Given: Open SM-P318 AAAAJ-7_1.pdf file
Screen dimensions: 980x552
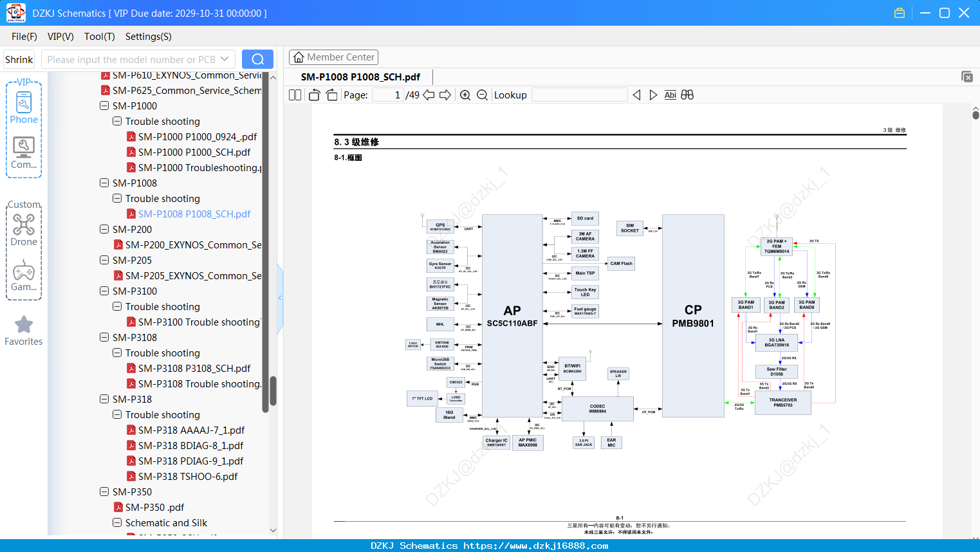Looking at the screenshot, I should coord(192,430).
